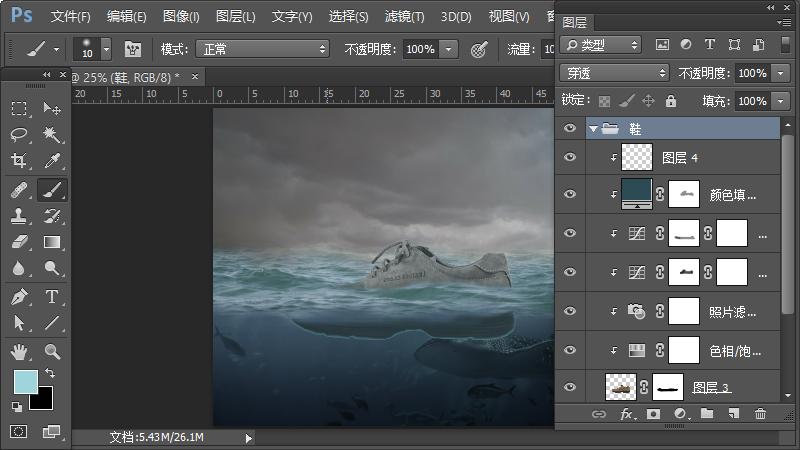
Task: Collapse the 鞋 group triangle
Action: [593, 129]
